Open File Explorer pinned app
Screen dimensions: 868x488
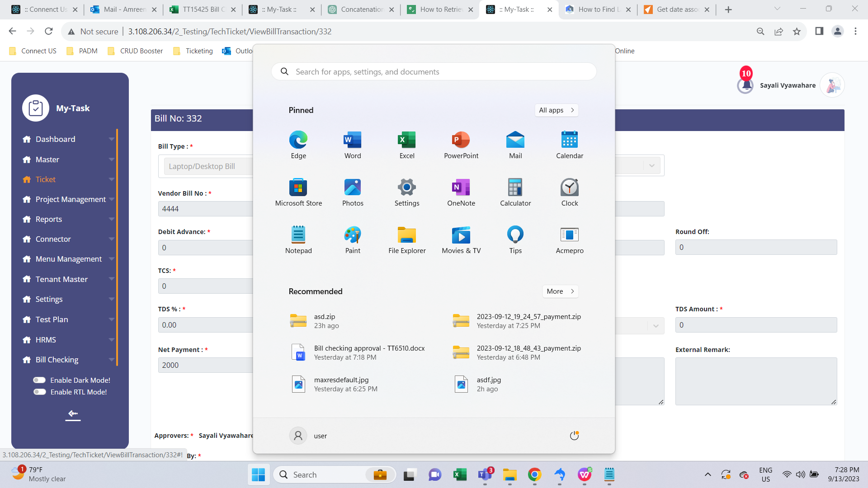pos(407,239)
